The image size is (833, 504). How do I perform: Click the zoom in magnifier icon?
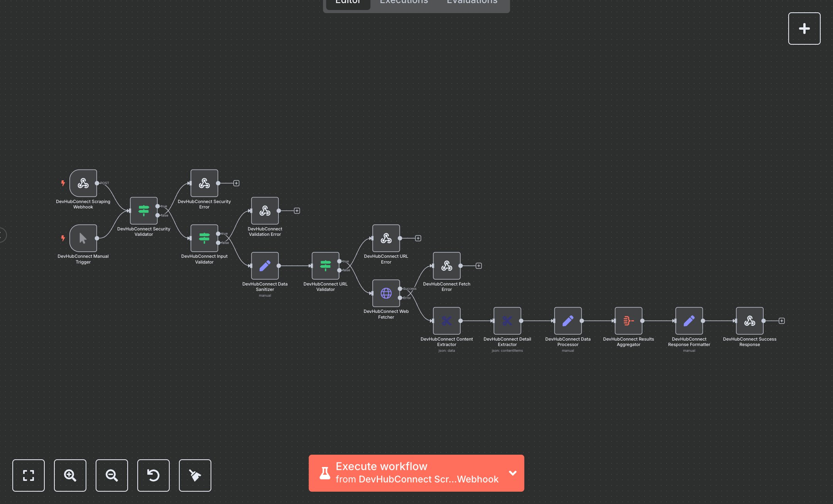(70, 475)
